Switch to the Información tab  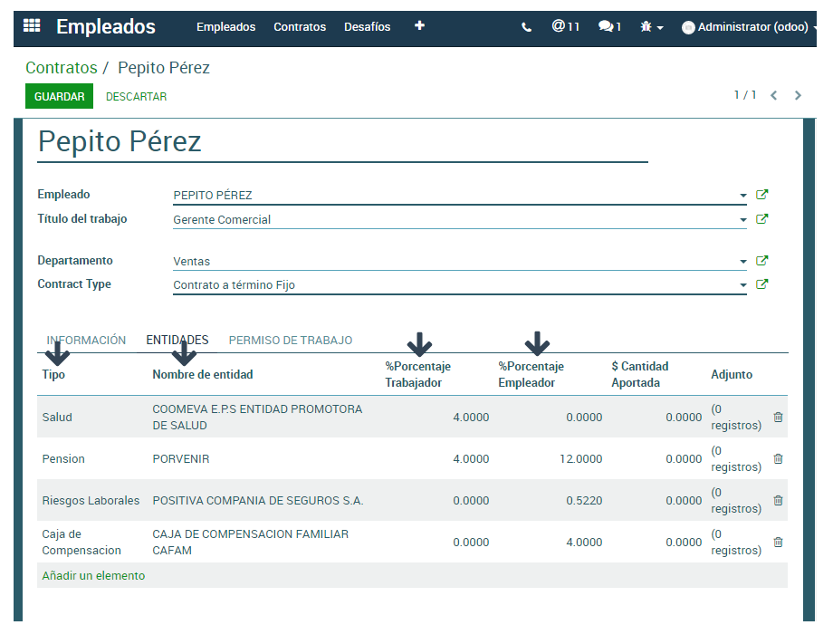click(x=86, y=341)
